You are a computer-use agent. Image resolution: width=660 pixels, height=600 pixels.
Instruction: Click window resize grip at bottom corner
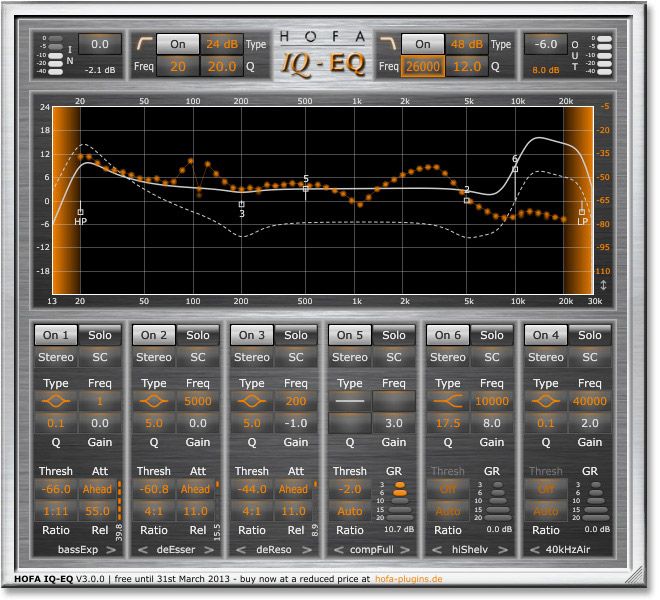click(x=636, y=575)
